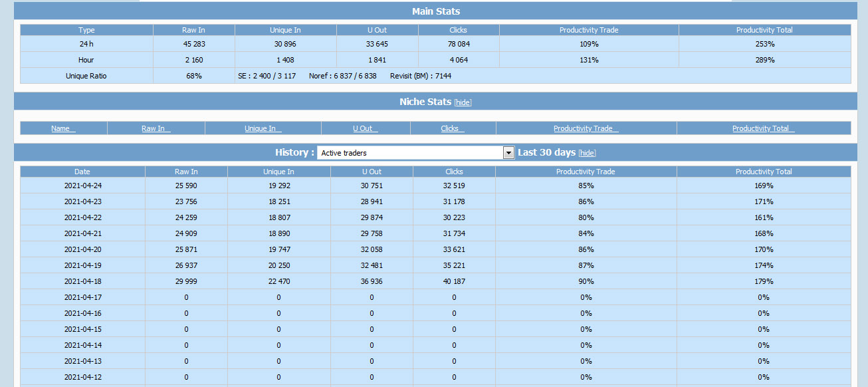
Task: Sort niche stats by Name
Action: (63, 128)
